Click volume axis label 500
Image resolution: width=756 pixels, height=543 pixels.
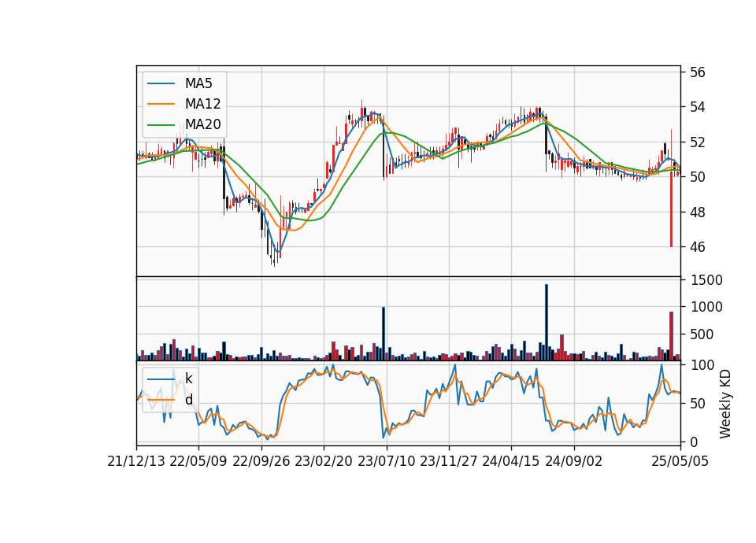click(x=702, y=334)
